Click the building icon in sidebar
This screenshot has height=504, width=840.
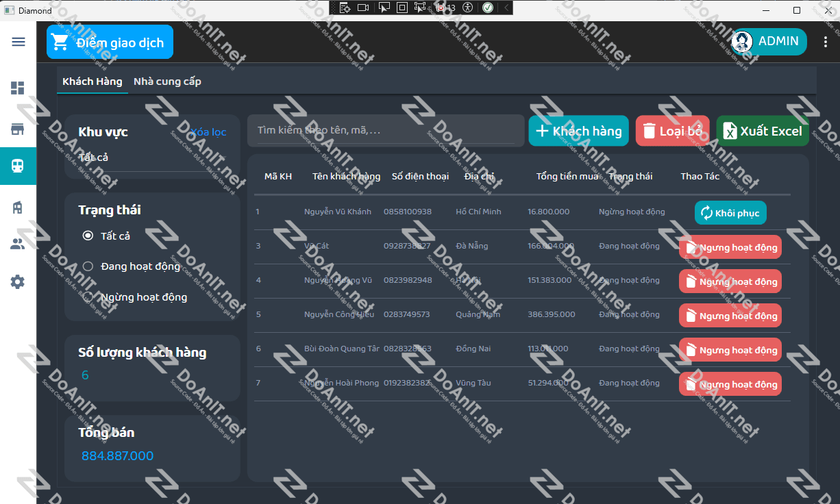[x=18, y=207]
